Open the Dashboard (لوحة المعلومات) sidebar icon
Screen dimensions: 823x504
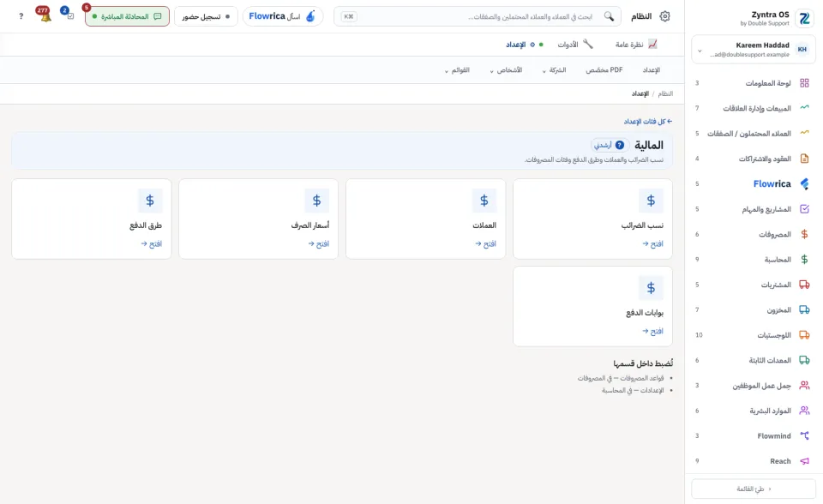pos(804,83)
